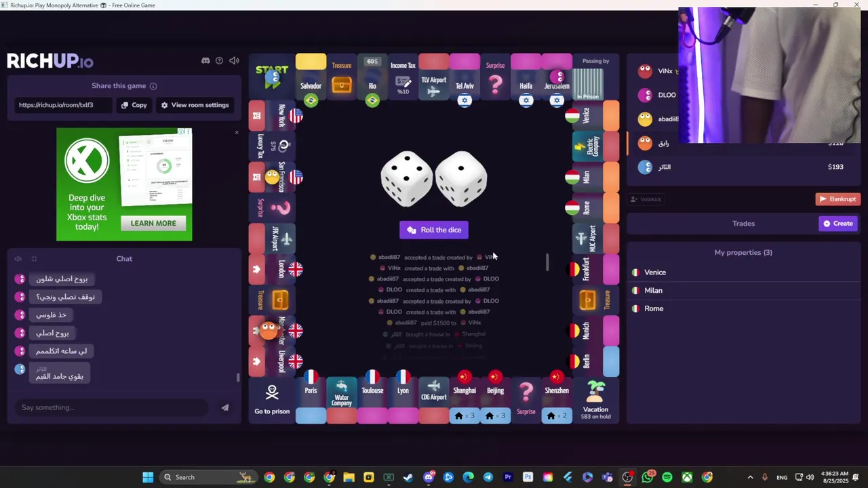Open the taskbar Search box
868x488 pixels.
(207, 477)
